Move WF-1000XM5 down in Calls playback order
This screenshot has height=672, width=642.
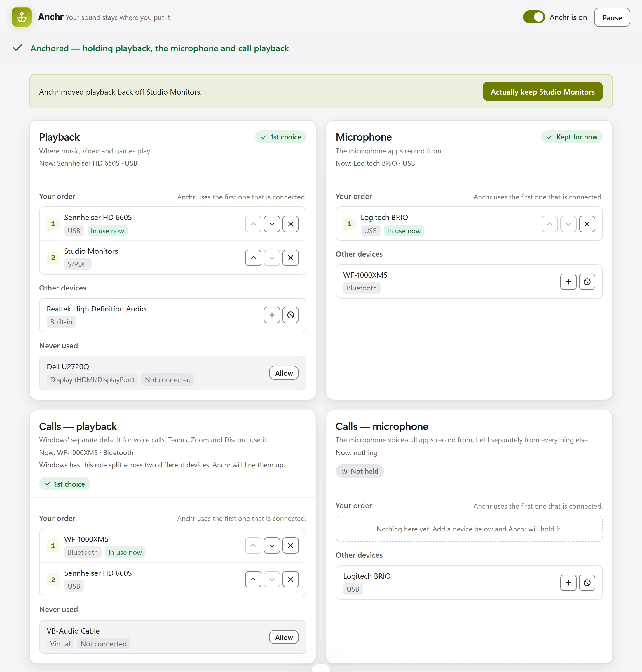click(272, 545)
